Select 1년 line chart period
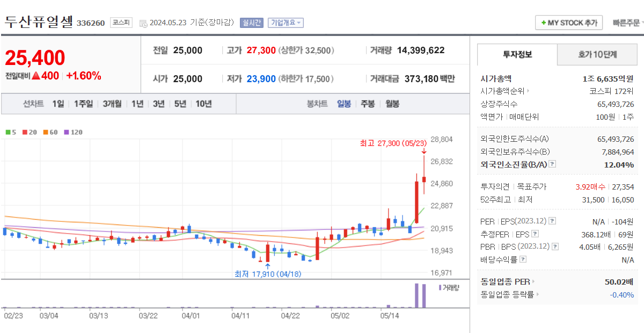The image size is (644, 333). click(137, 104)
